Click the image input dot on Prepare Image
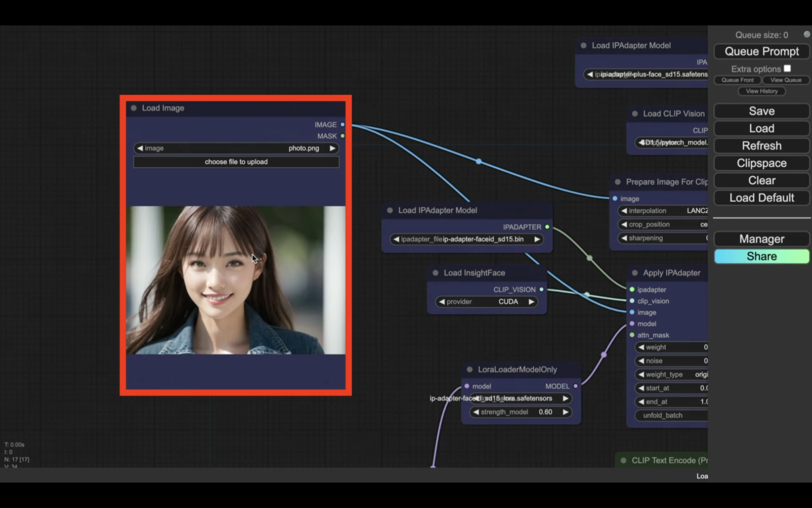This screenshot has width=812, height=508. pos(615,198)
